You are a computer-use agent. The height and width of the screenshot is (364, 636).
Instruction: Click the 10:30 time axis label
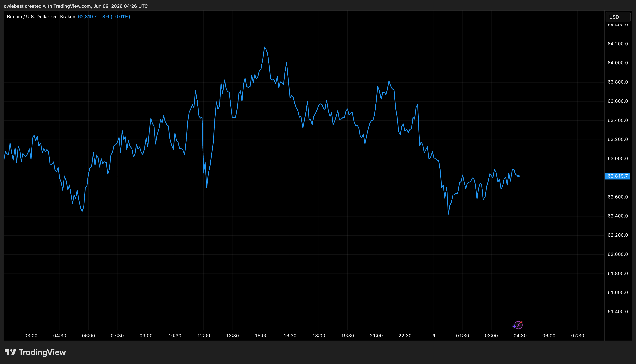[175, 336]
